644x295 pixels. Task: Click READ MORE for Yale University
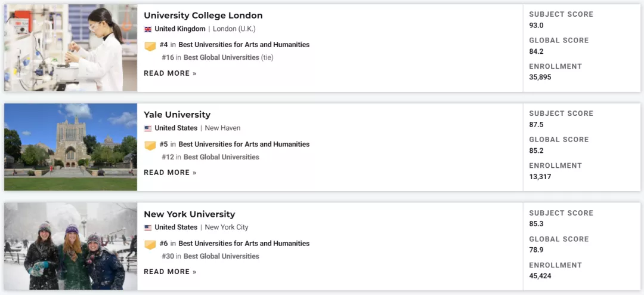(x=170, y=173)
